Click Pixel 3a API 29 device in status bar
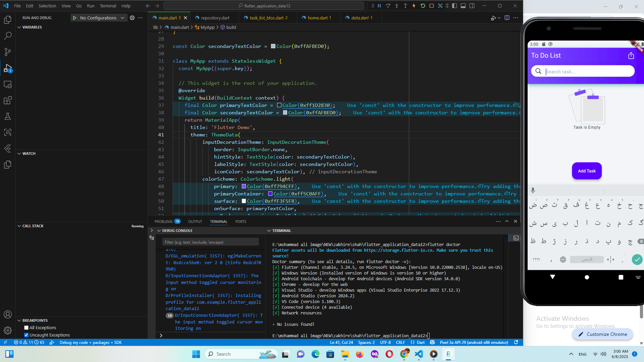 coord(474,342)
